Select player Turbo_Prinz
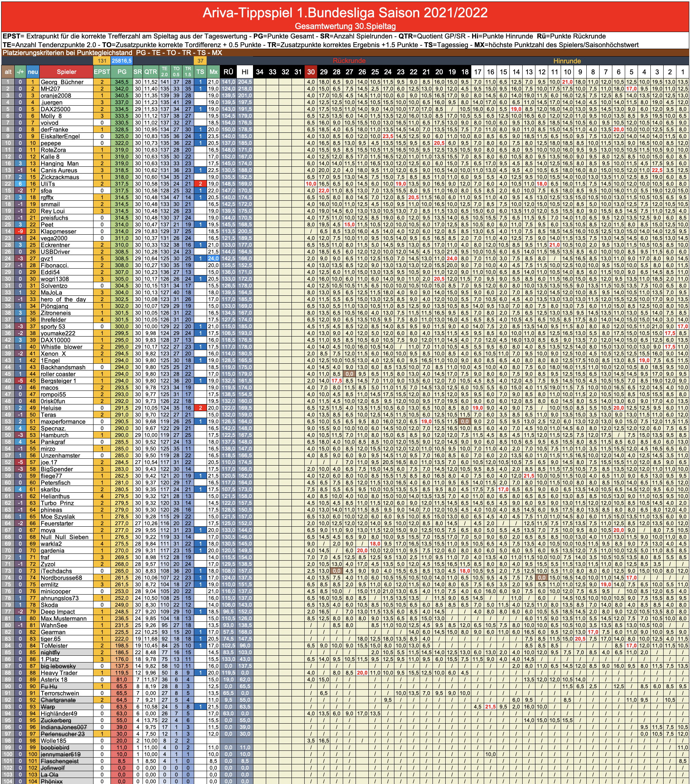This screenshot has height=784, width=690. [57, 503]
